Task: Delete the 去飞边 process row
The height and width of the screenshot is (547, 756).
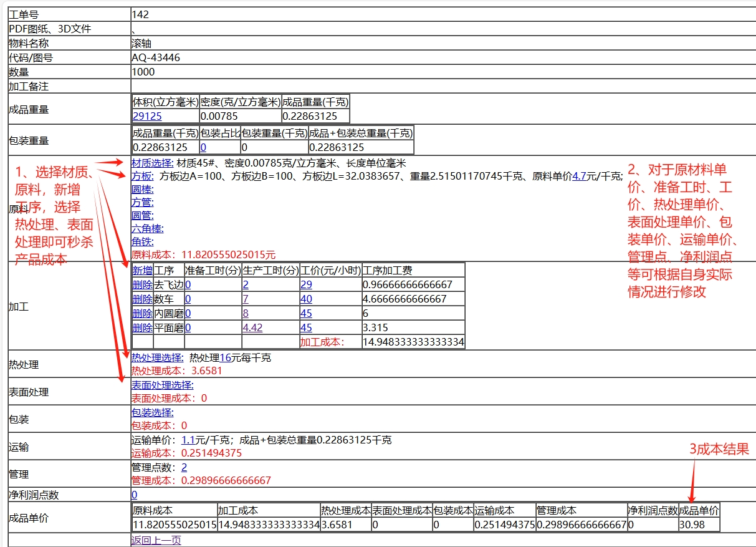Action: [142, 284]
